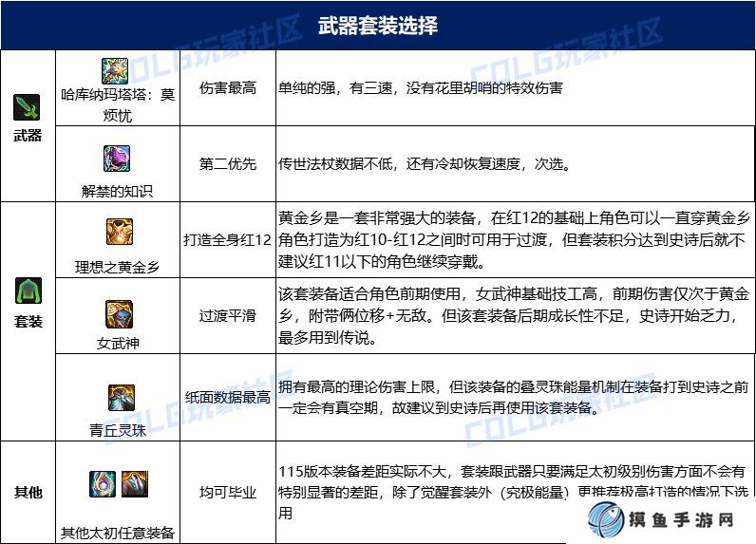Click the brown equipment icon in 其他 row

click(135, 484)
